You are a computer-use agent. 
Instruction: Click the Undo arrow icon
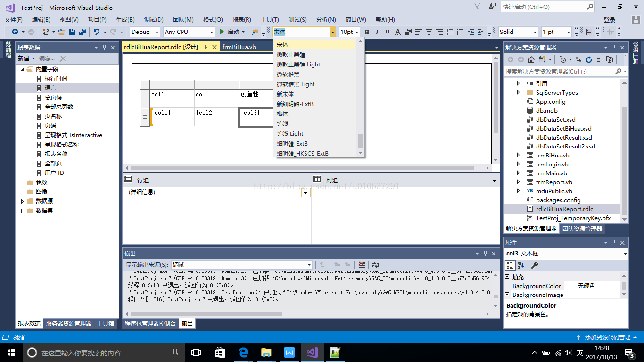click(x=96, y=32)
